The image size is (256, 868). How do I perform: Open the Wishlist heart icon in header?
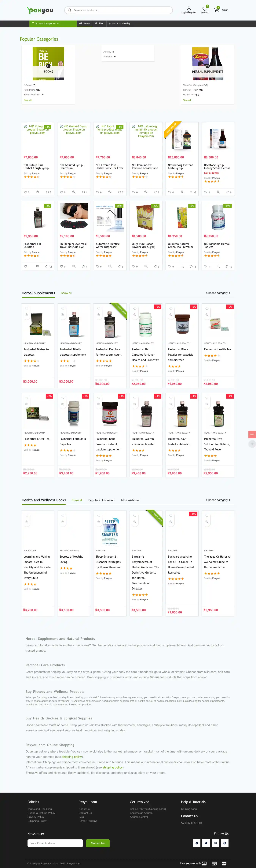205,8
